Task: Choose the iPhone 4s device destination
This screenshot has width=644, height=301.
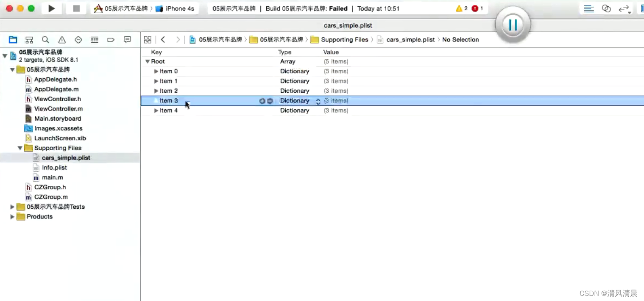Action: tap(175, 8)
